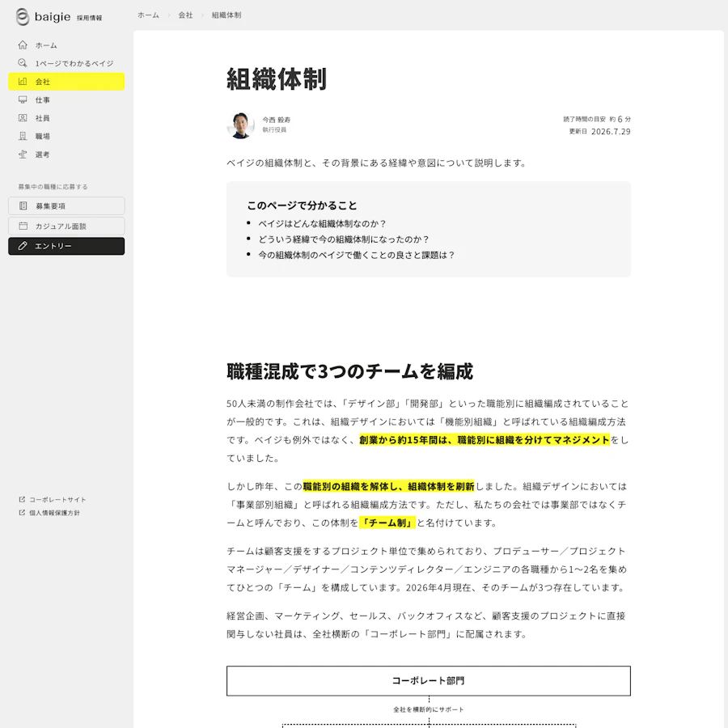Viewport: 728px width, 728px height.
Task: Click bullet 今の組織体制のベイジで働くことの良さと課題は？
Action: (357, 255)
